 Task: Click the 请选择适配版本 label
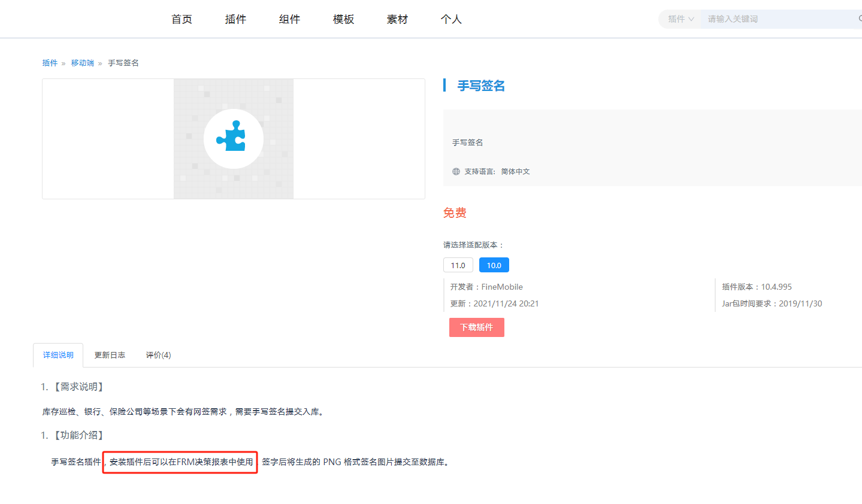tap(474, 245)
